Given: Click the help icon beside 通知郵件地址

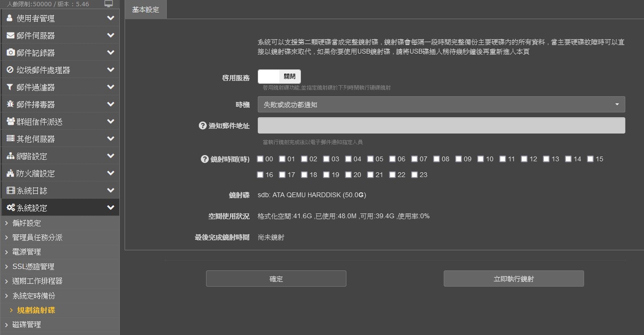Looking at the screenshot, I should [x=203, y=125].
